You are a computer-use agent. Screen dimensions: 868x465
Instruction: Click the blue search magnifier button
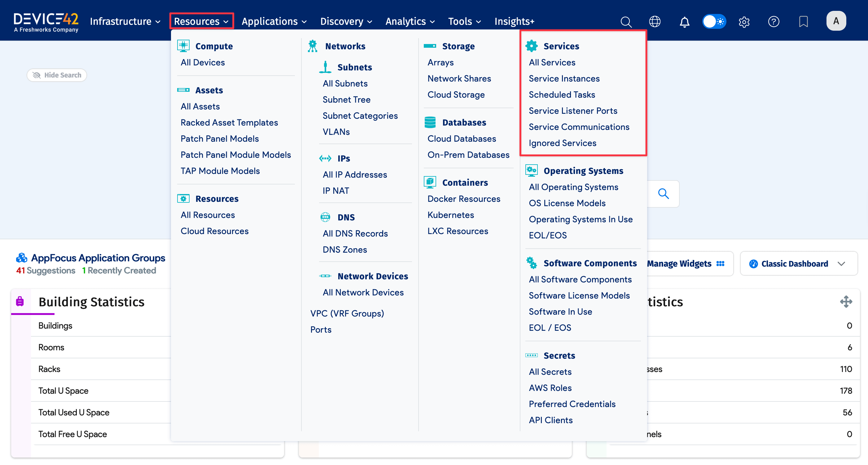pyautogui.click(x=663, y=193)
